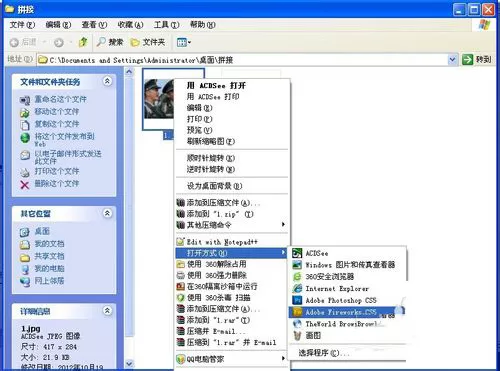Collapse the 其它位置 panel
The height and width of the screenshot is (371, 500).
(107, 213)
